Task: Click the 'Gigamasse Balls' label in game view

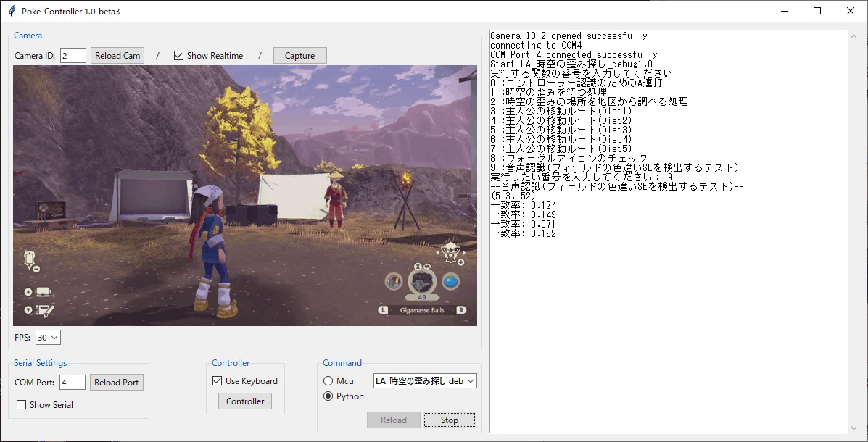Action: [x=422, y=310]
